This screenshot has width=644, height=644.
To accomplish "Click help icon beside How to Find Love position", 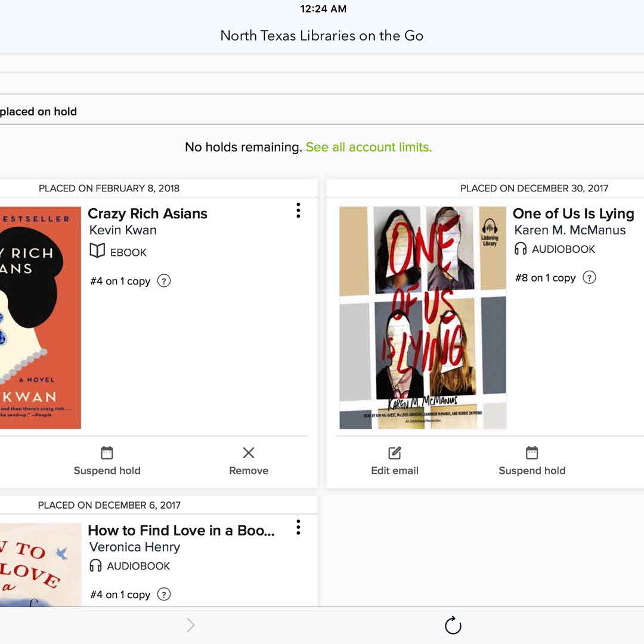I will point(164,595).
